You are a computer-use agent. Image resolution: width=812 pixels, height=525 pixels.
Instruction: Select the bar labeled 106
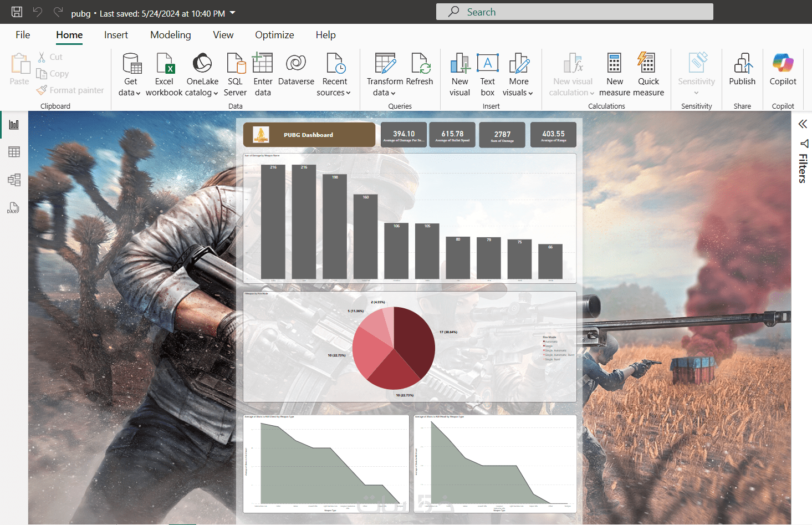396,251
